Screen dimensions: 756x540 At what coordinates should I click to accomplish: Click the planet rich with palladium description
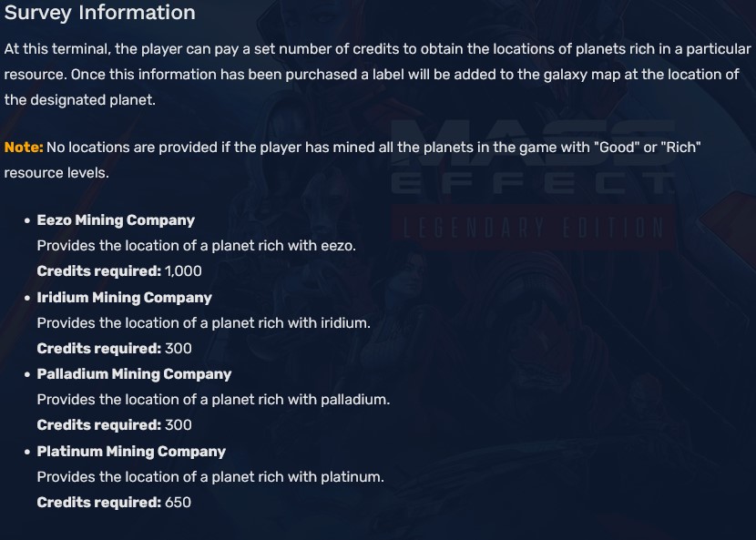(x=213, y=400)
